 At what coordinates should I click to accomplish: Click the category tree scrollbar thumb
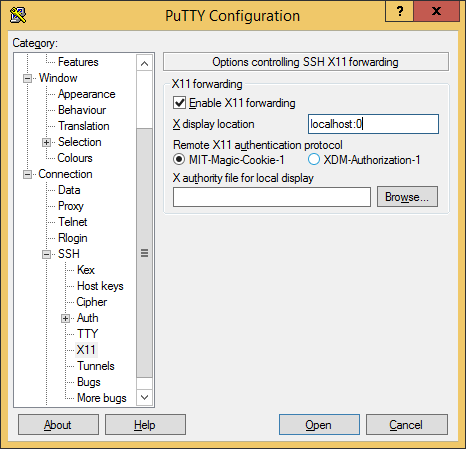click(144, 253)
